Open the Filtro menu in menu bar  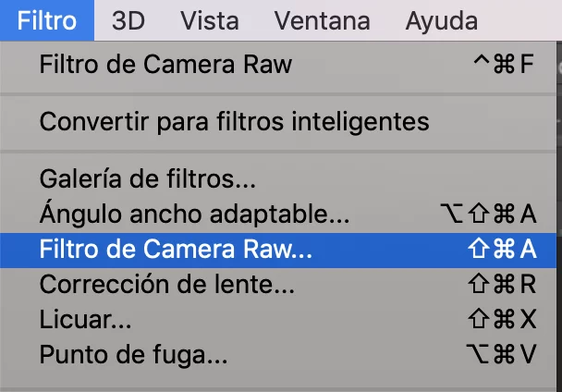pyautogui.click(x=47, y=20)
